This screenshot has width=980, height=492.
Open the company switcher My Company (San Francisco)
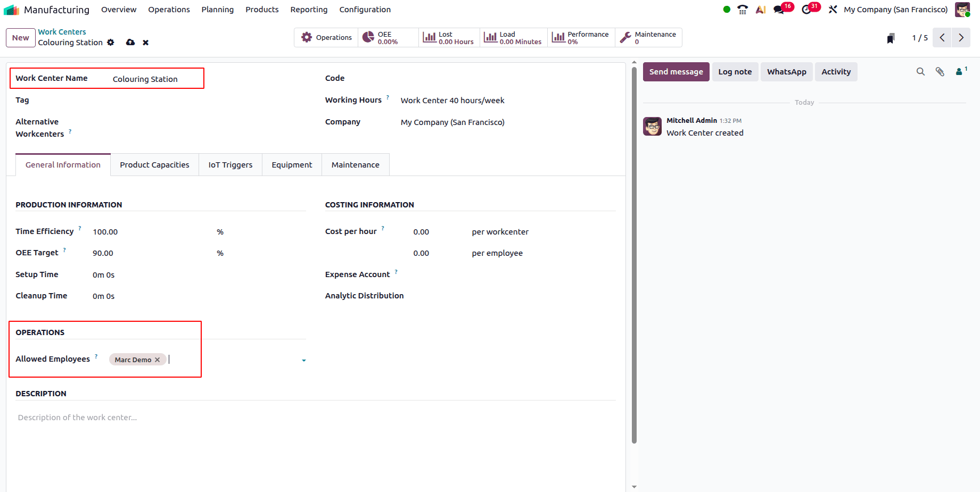(x=896, y=10)
